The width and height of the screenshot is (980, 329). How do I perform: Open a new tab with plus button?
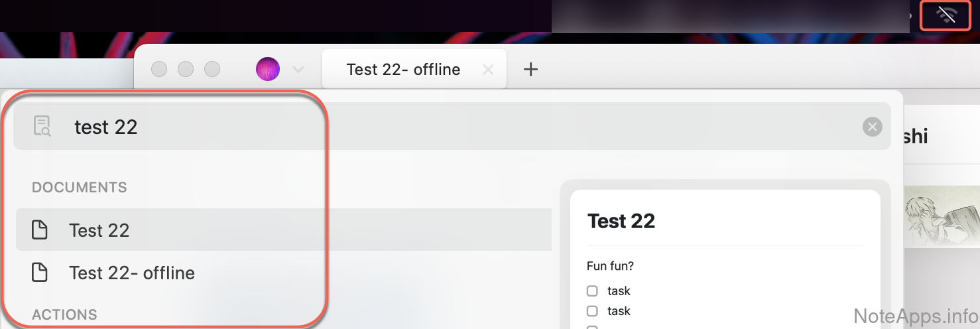point(530,69)
